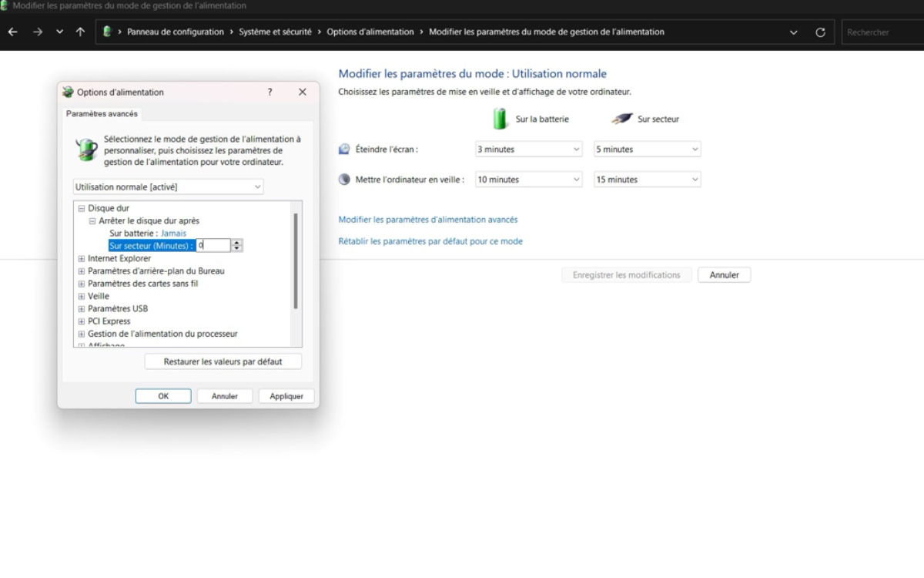Open the Utilisation normale plan dropdown
Image resolution: width=924 pixels, height=578 pixels.
[x=169, y=187]
